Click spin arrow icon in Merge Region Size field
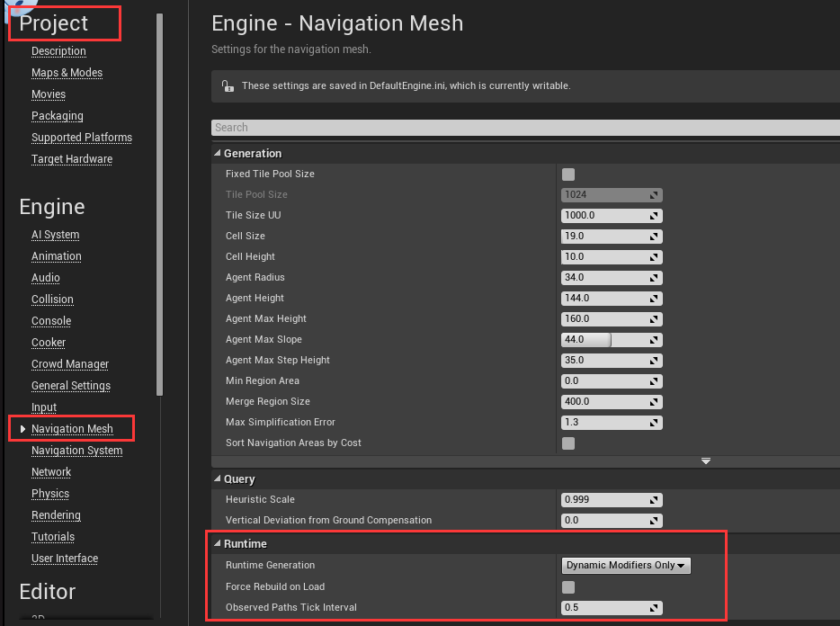Screen dimensions: 840x626 click(654, 402)
